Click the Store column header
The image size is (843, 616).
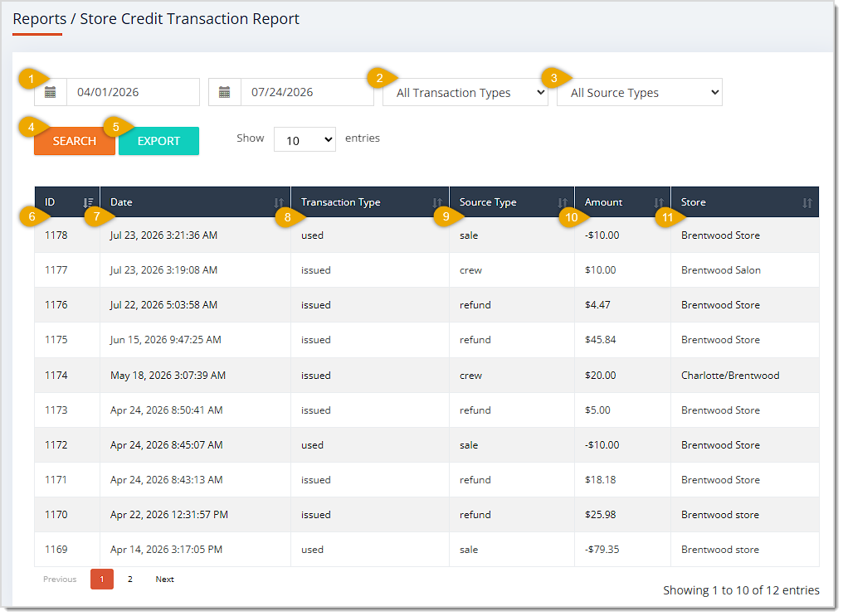(x=745, y=202)
